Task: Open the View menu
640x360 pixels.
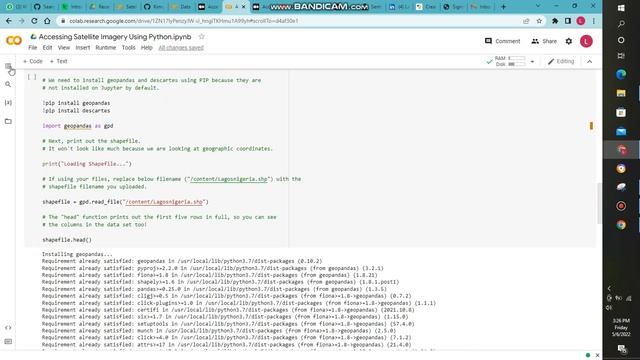Action: pyautogui.click(x=64, y=48)
